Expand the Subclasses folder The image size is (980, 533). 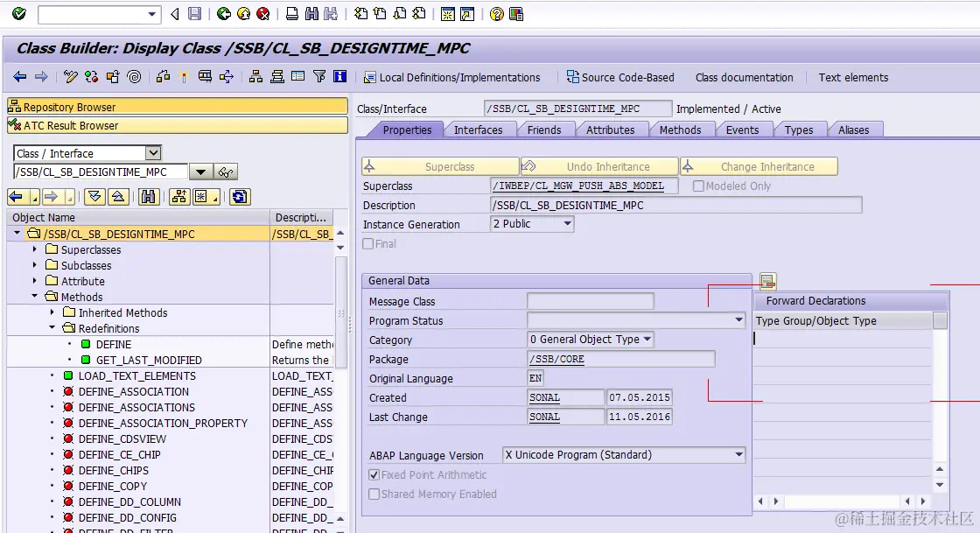pos(35,265)
